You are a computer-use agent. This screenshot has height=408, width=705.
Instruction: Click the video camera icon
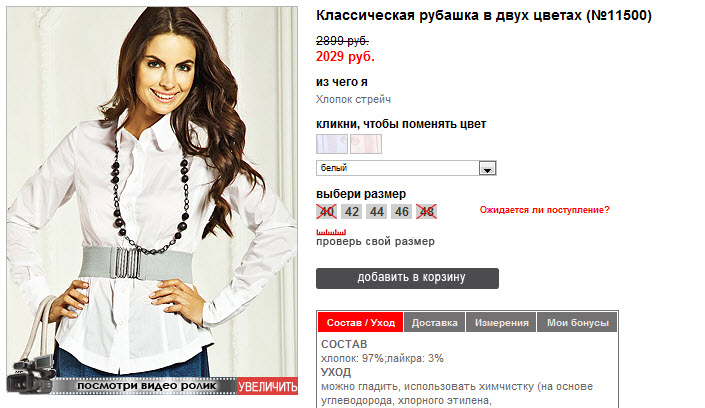(31, 375)
